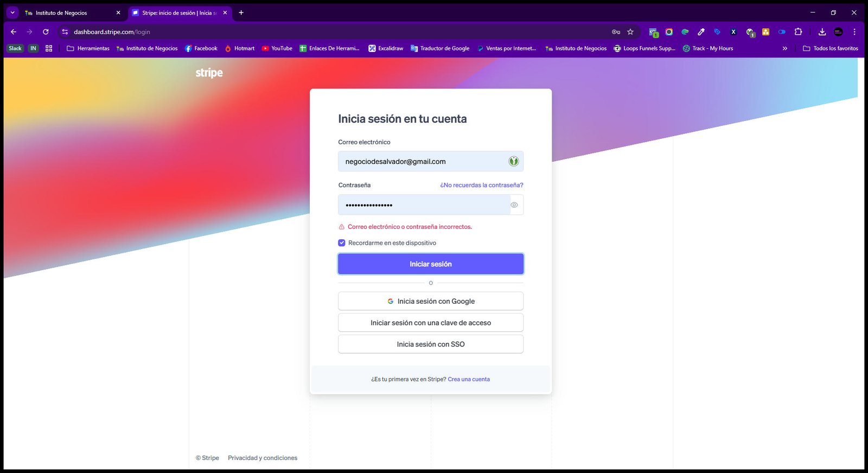Close the Stripe login tab
Viewport: 868px width, 473px height.
[225, 13]
